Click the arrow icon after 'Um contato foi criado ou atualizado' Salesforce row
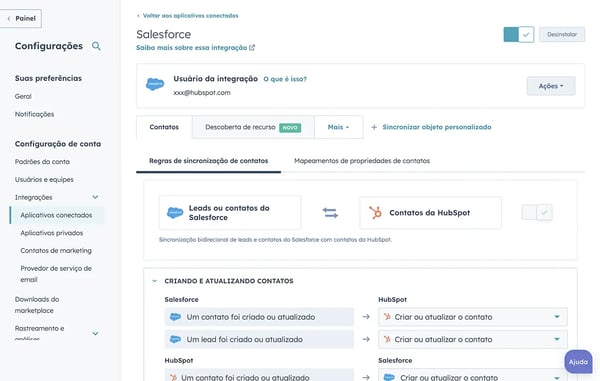The image size is (600, 381). 366,317
